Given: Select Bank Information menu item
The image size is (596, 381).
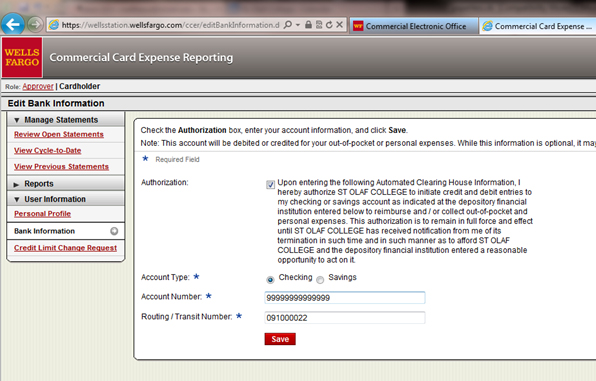Looking at the screenshot, I should [x=65, y=231].
